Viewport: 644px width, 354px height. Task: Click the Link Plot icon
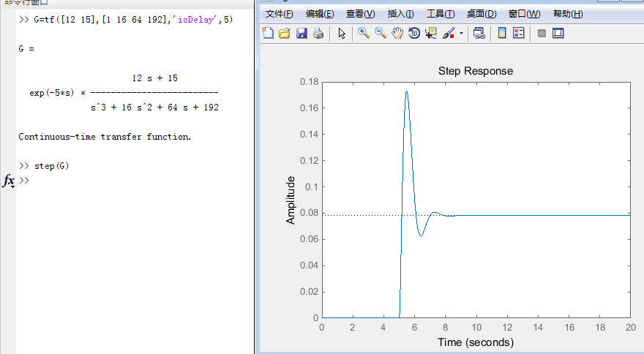(479, 33)
